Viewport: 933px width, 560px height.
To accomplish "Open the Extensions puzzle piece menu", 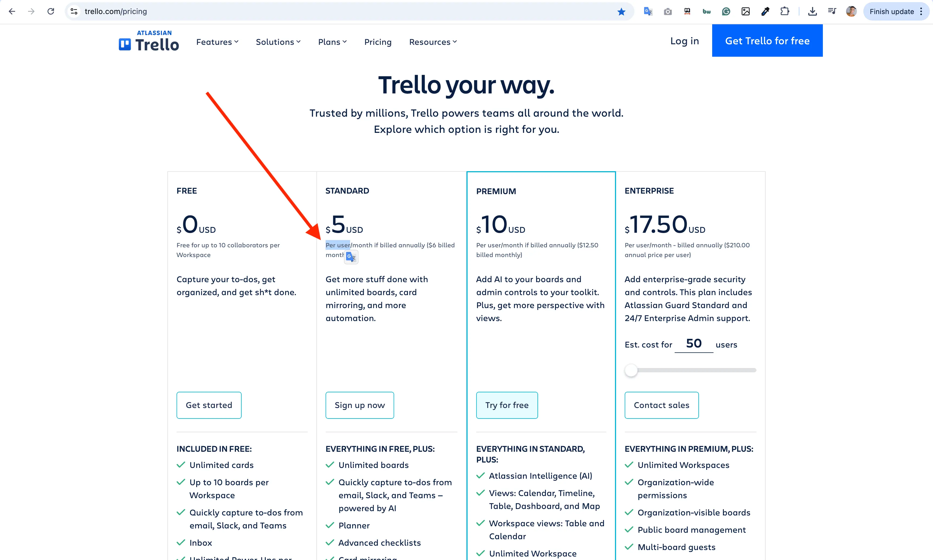I will [x=785, y=11].
